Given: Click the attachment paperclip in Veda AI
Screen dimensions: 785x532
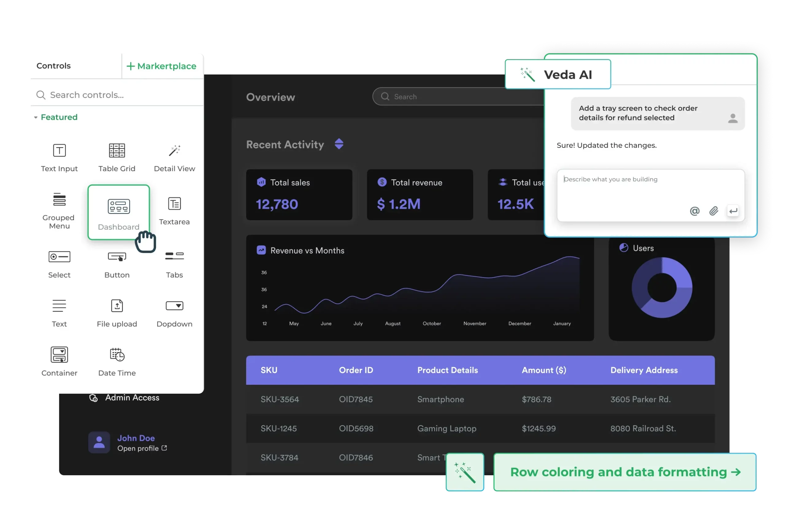Looking at the screenshot, I should (714, 211).
